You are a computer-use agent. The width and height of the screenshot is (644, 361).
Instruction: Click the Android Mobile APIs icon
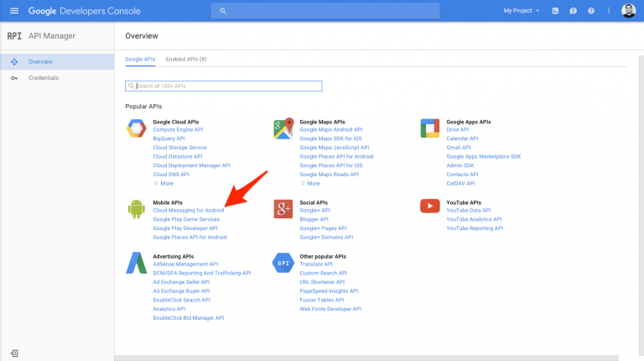point(137,209)
